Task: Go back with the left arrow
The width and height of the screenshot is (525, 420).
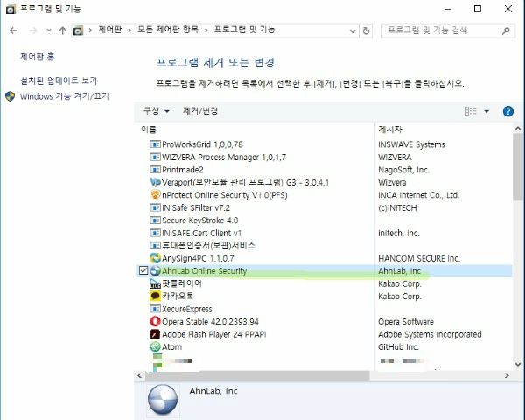Action: pyautogui.click(x=13, y=31)
